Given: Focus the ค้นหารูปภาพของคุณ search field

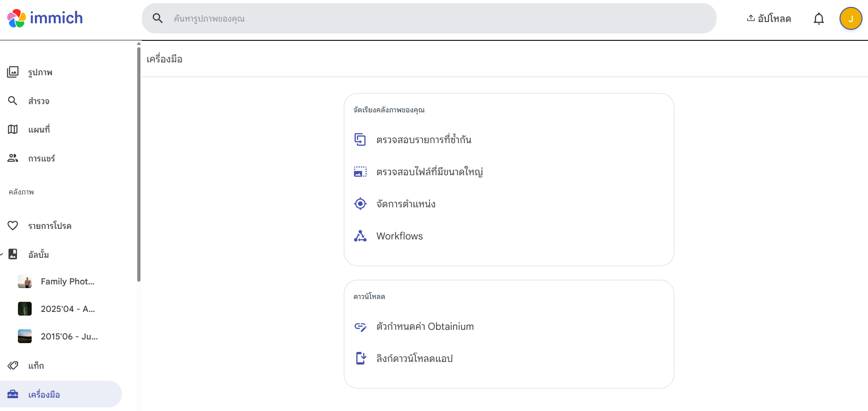Looking at the screenshot, I should click(x=429, y=18).
